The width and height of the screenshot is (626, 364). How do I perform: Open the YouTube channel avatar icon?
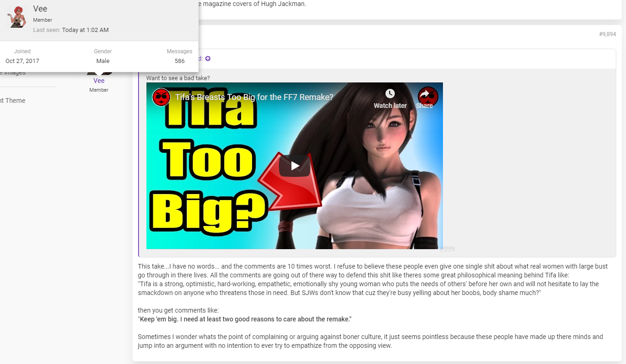[161, 97]
